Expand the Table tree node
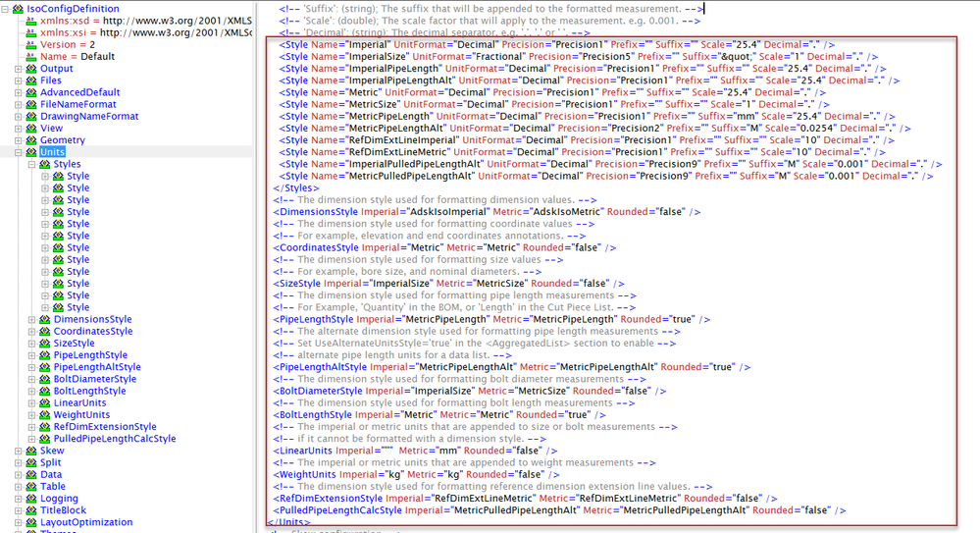The image size is (980, 533). 18,486
